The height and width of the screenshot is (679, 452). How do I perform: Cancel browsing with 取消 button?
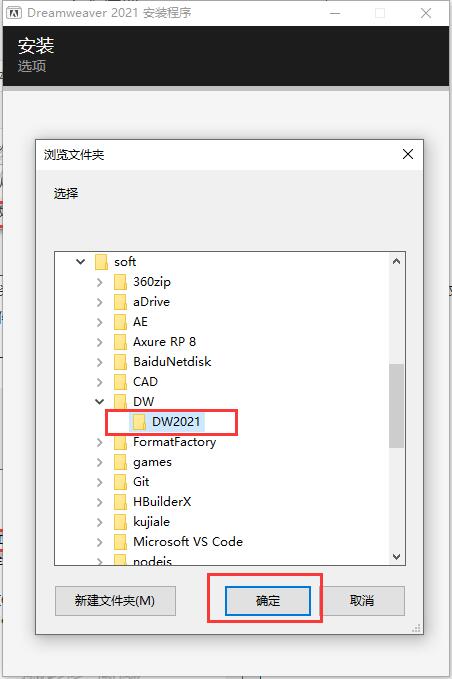tap(362, 601)
